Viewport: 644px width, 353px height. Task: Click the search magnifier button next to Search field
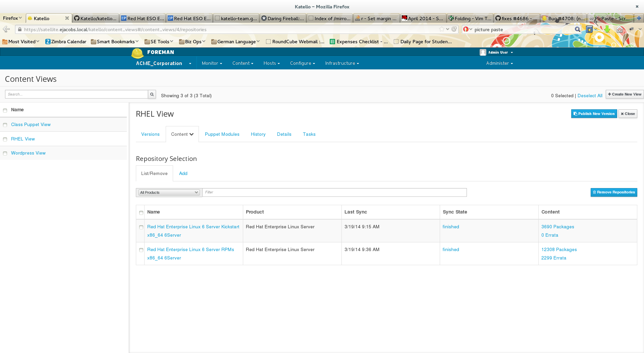click(152, 94)
